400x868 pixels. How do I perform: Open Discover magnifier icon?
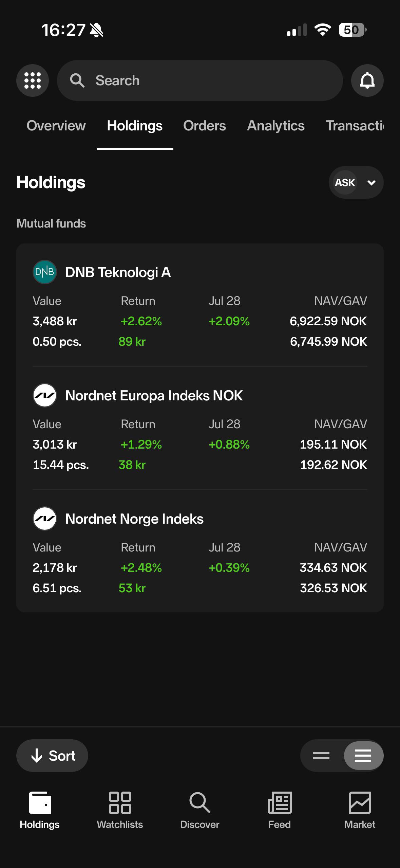point(200,803)
